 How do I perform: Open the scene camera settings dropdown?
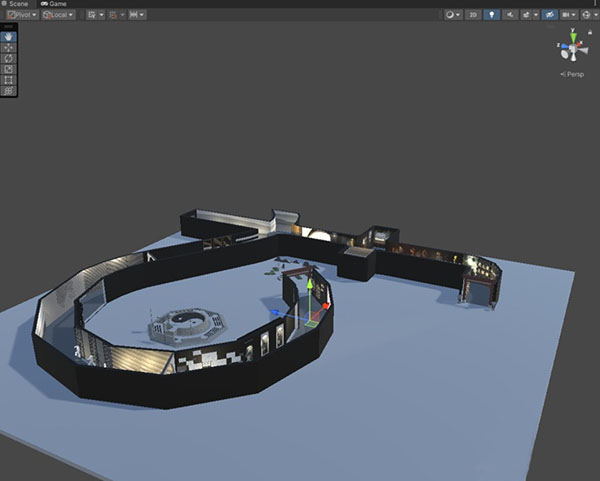tap(569, 15)
